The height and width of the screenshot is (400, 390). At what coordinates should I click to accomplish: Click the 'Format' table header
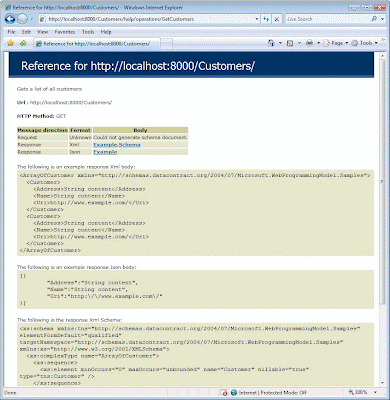click(x=80, y=130)
